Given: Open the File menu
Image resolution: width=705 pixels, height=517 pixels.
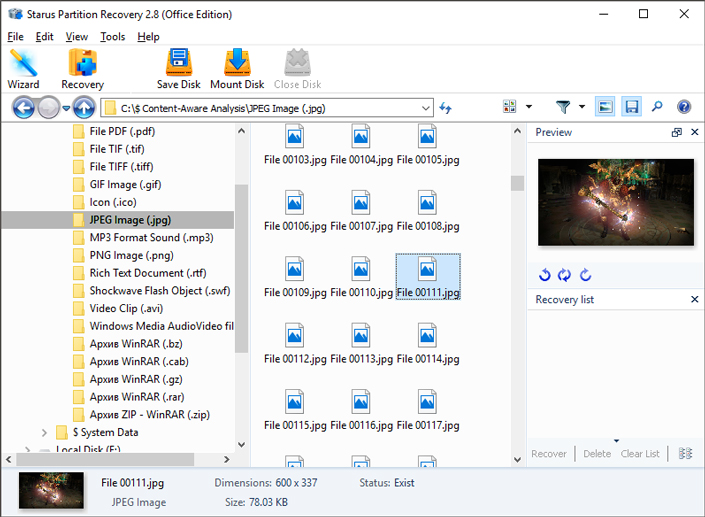Looking at the screenshot, I should point(15,36).
